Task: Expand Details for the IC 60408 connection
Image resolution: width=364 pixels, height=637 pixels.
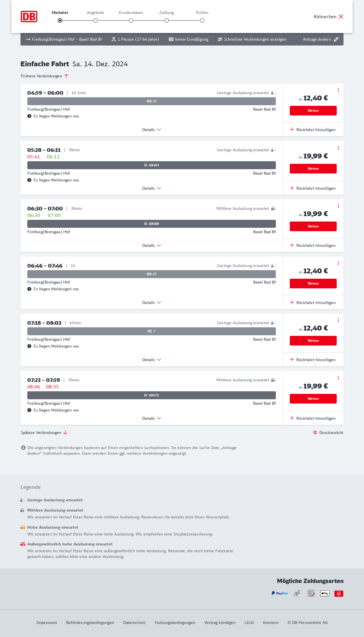Action: [152, 245]
